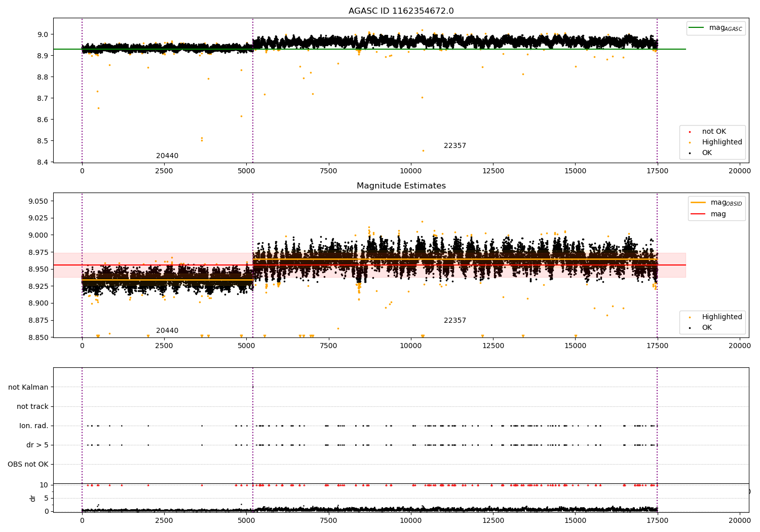Click the 8.6 y-axis tick label
This screenshot has width=760, height=532.
43,120
